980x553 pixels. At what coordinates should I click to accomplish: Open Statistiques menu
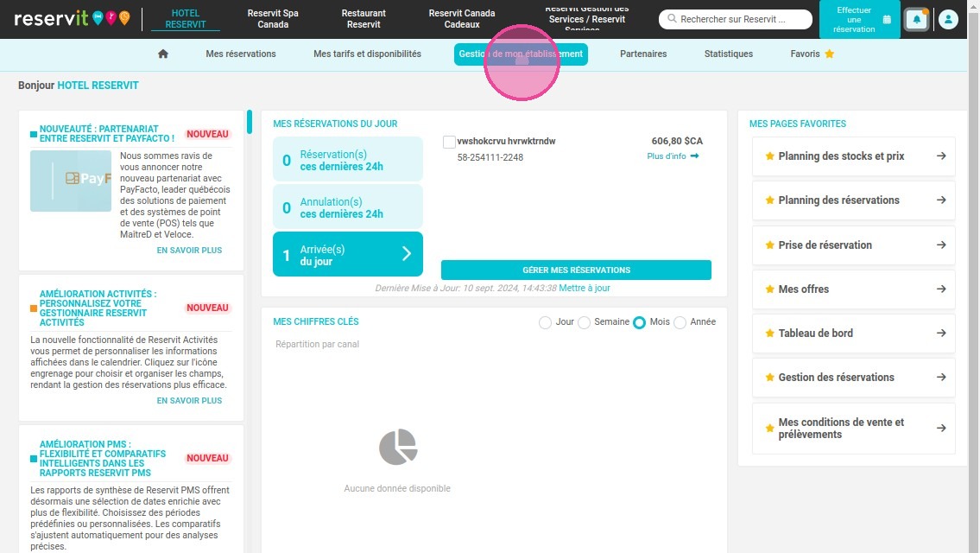728,54
